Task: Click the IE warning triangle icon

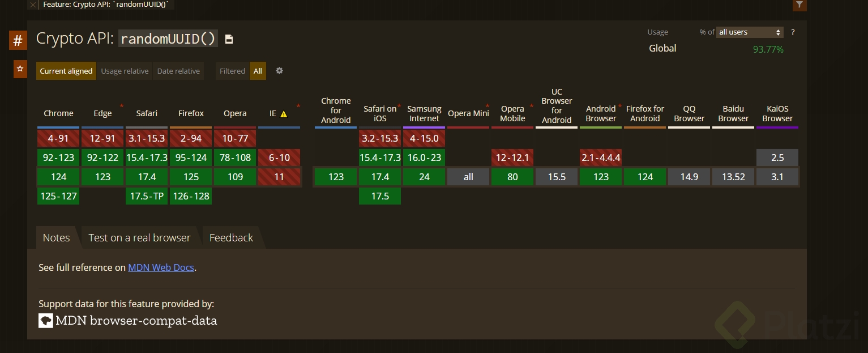Action: coord(284,114)
